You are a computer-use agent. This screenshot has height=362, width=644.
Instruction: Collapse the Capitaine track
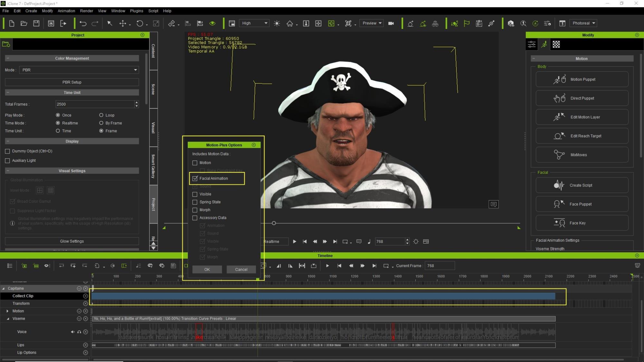click(x=4, y=289)
